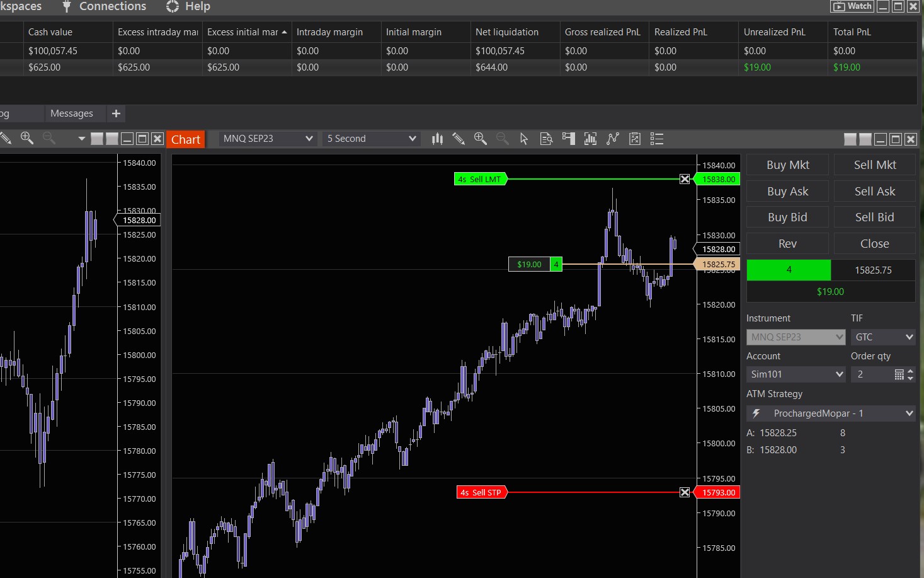Click the green Sell LMT order tag

[x=480, y=179]
